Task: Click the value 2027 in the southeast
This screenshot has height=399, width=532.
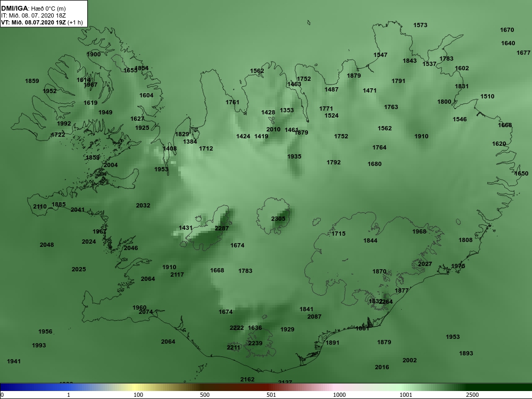Action: [425, 264]
